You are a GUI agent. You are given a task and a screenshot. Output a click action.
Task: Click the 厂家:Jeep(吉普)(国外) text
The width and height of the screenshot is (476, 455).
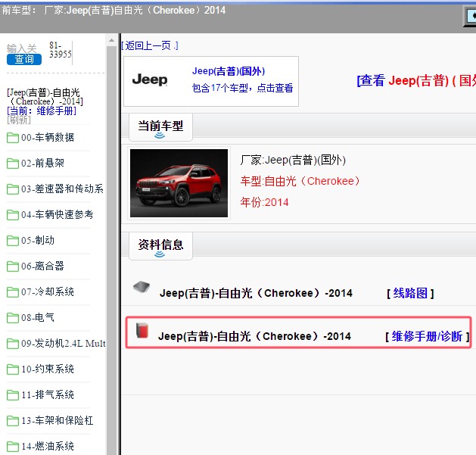[293, 160]
